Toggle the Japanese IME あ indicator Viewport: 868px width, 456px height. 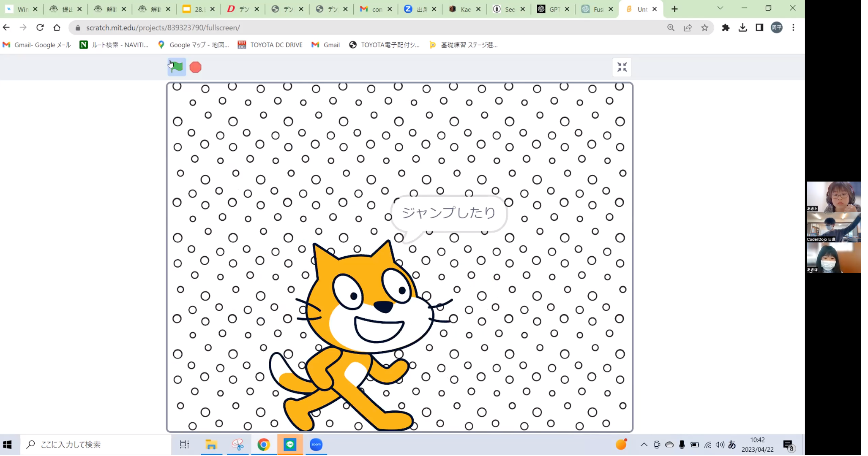tap(732, 445)
